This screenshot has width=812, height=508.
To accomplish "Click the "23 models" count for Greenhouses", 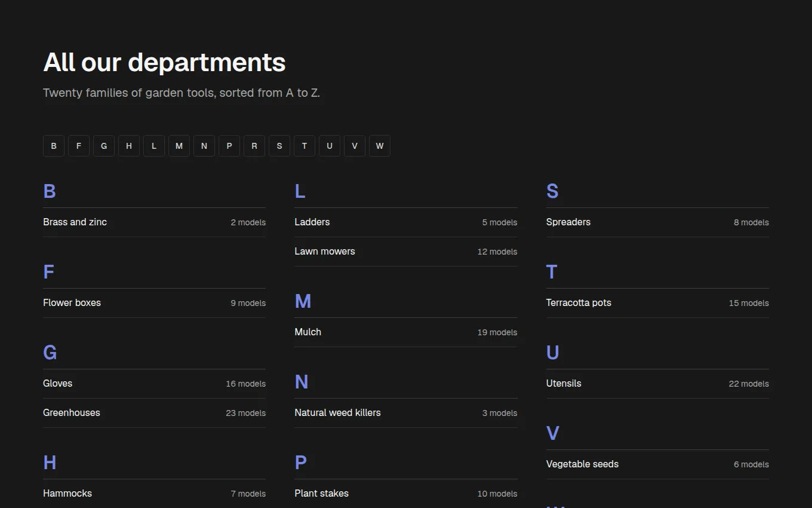I will point(245,413).
